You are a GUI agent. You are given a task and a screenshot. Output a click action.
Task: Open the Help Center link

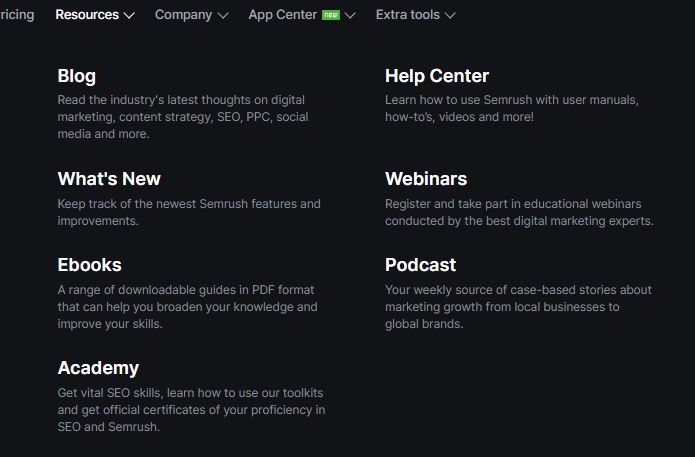[437, 76]
